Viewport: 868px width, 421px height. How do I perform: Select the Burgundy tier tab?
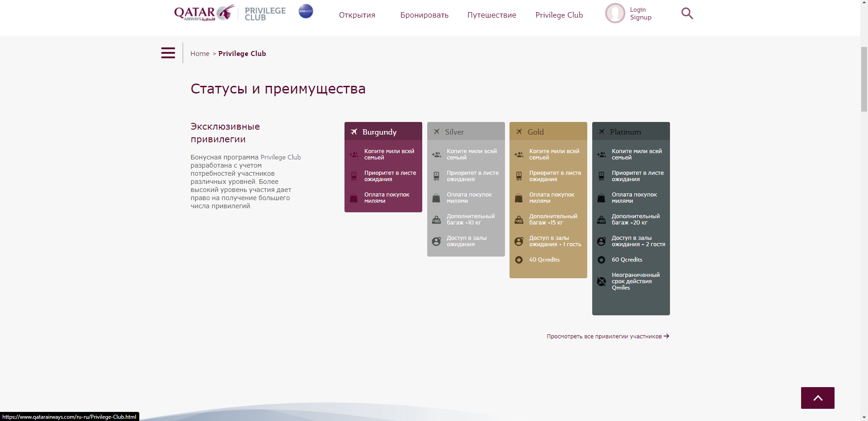(383, 131)
